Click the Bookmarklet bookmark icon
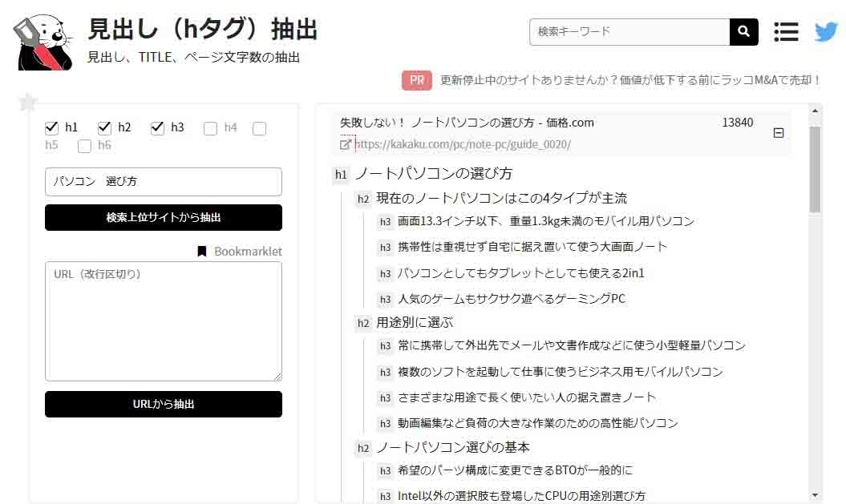The width and height of the screenshot is (846, 504). pos(202,251)
